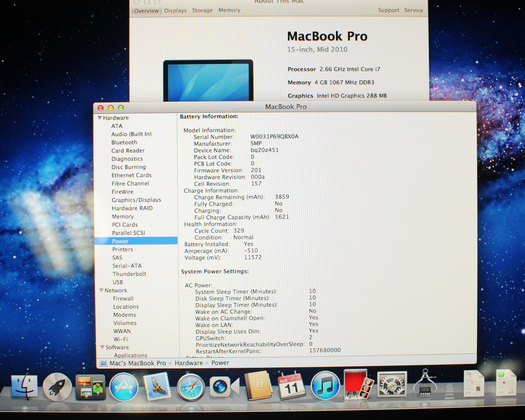Close the MacBook Pro system report window
525x420 pixels.
click(x=101, y=108)
